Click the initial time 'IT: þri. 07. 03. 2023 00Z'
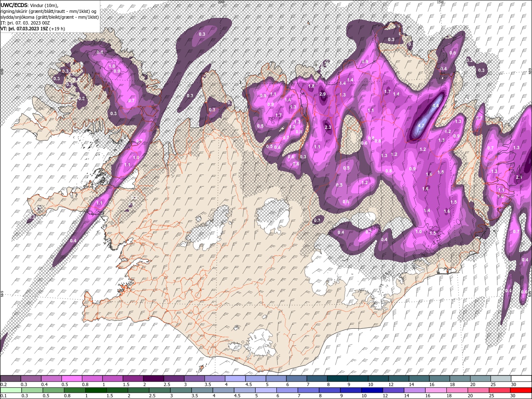532x399 pixels. click(x=25, y=23)
